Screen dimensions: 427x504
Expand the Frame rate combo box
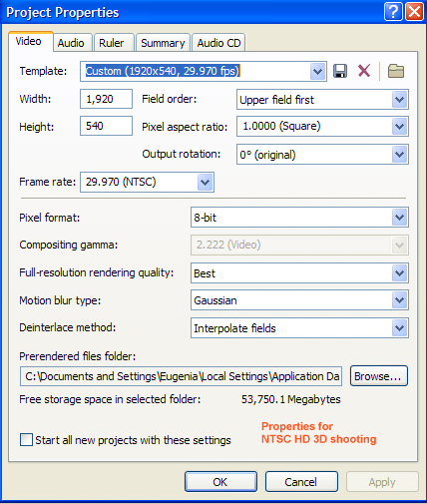[x=205, y=182]
